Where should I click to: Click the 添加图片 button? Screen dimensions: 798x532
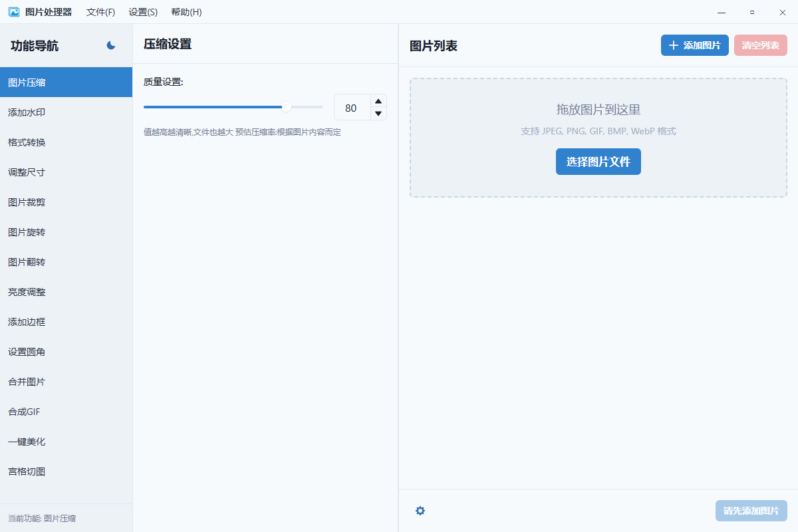click(695, 45)
